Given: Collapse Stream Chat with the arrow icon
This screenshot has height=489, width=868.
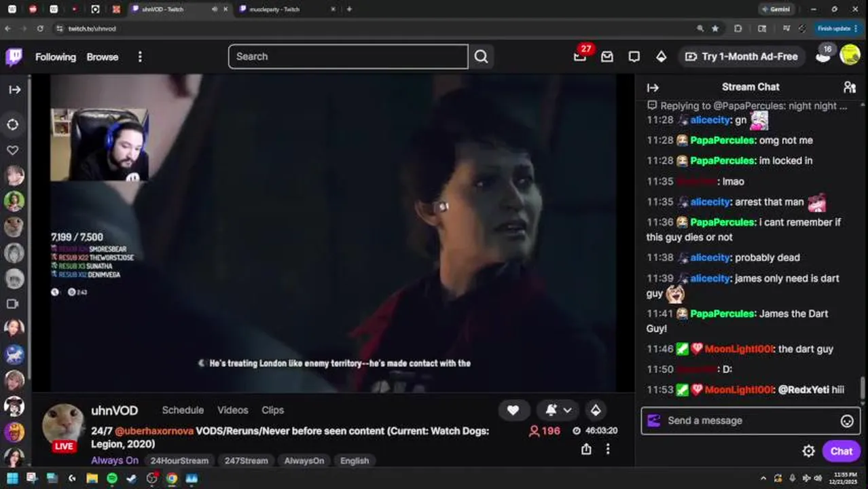Looking at the screenshot, I should tap(653, 87).
